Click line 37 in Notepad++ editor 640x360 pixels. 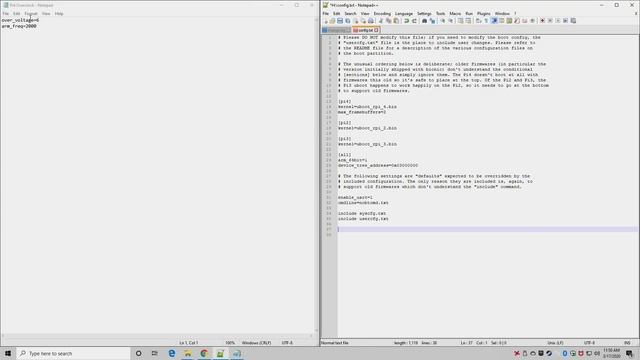pyautogui.click(x=488, y=229)
